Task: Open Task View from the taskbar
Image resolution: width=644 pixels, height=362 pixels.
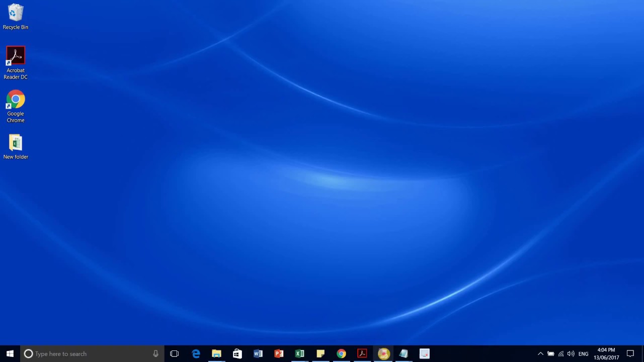Action: (x=175, y=353)
